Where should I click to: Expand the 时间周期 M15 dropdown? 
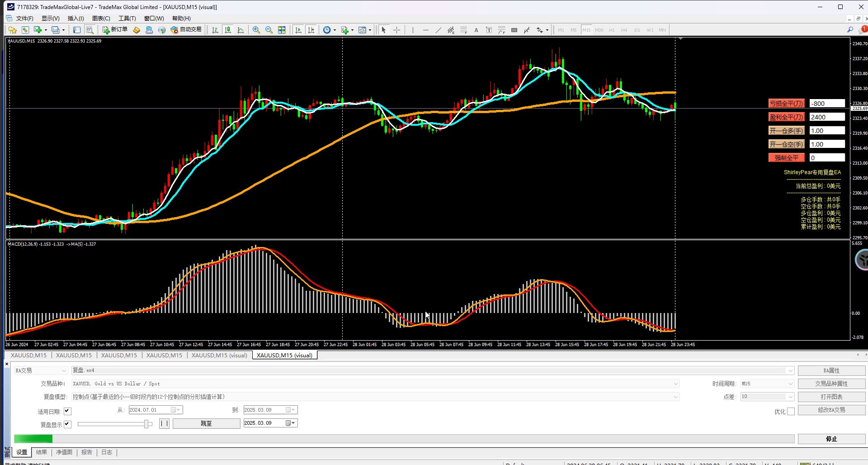(790, 384)
